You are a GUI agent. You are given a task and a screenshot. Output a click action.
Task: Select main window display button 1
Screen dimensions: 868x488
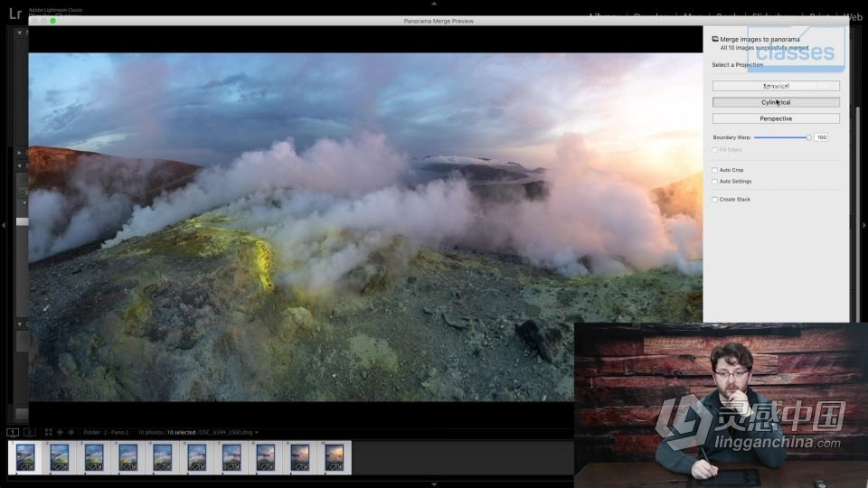click(x=14, y=433)
